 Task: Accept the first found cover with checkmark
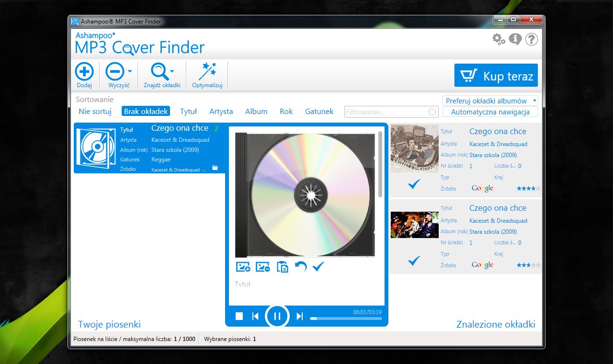coord(414,184)
